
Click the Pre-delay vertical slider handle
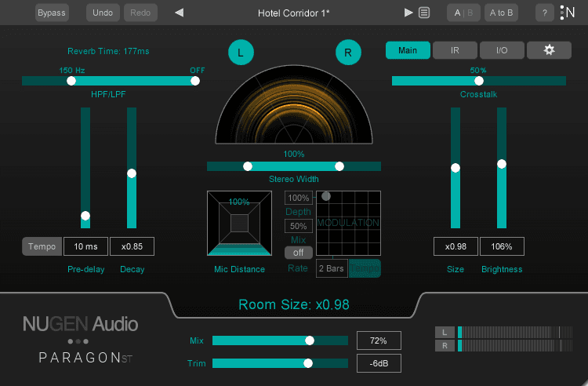(x=85, y=216)
